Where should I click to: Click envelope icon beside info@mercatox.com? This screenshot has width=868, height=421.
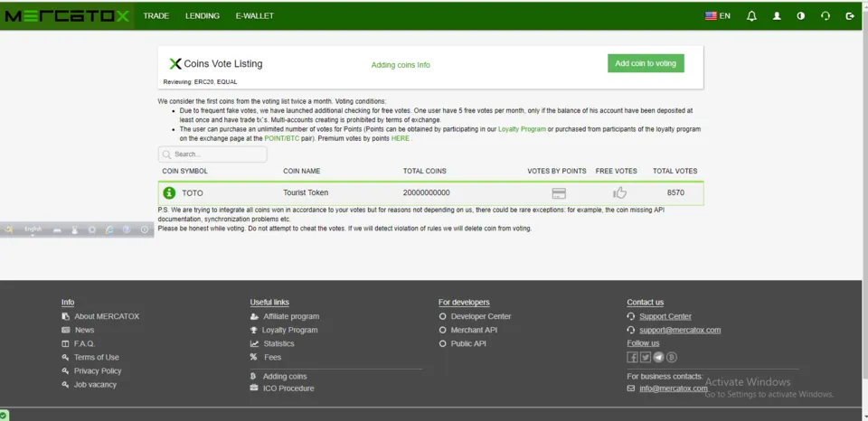click(630, 388)
